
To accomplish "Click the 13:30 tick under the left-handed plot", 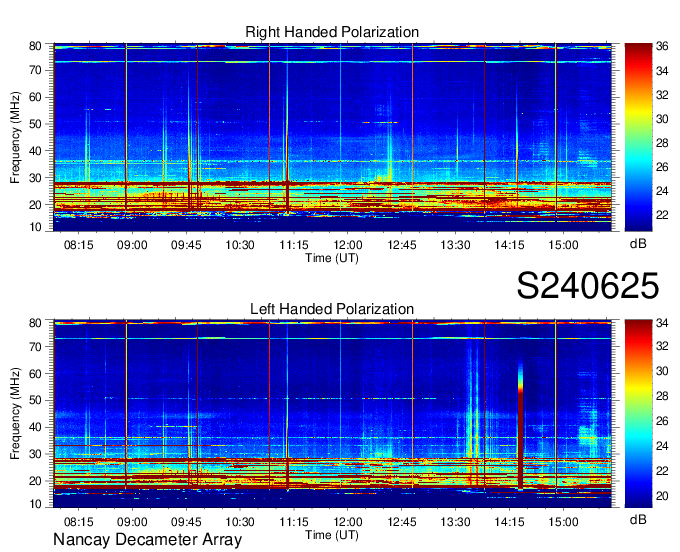I will 455,522.
